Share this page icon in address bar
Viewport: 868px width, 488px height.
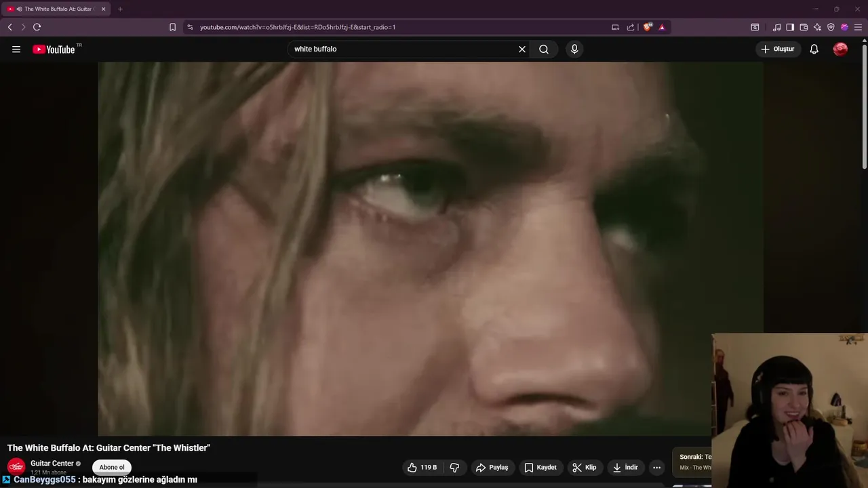point(631,27)
